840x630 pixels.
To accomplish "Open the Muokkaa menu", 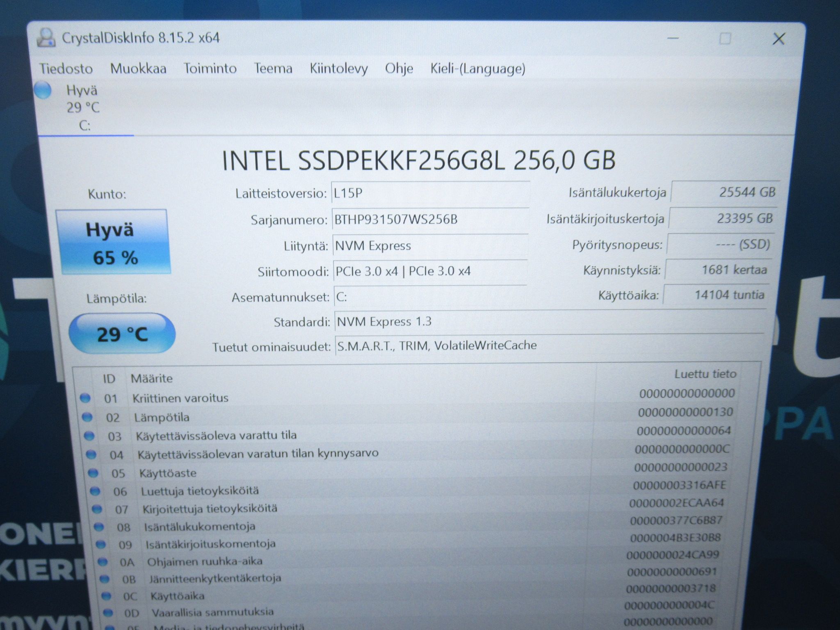I will tap(138, 68).
